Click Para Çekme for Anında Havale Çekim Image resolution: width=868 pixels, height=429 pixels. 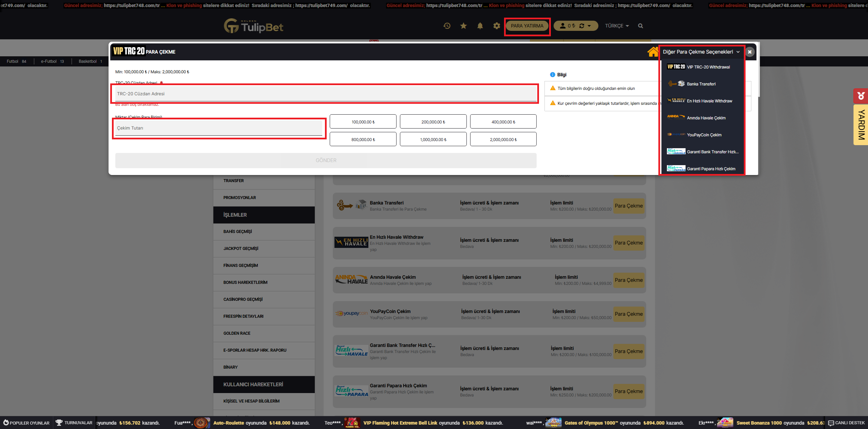tap(629, 280)
